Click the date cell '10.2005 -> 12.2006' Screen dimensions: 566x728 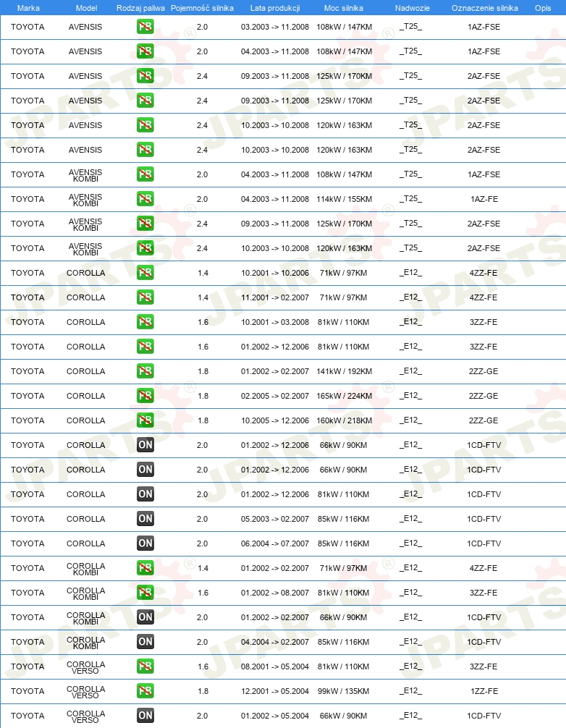tap(275, 420)
